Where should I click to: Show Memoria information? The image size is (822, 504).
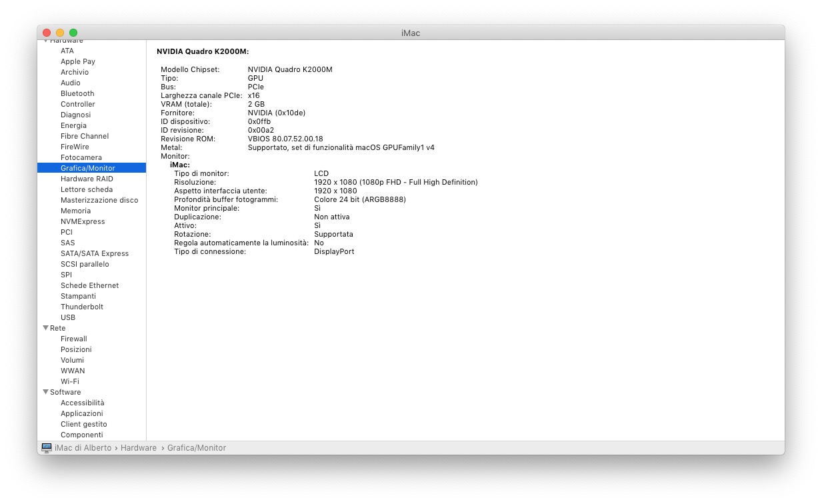75,211
